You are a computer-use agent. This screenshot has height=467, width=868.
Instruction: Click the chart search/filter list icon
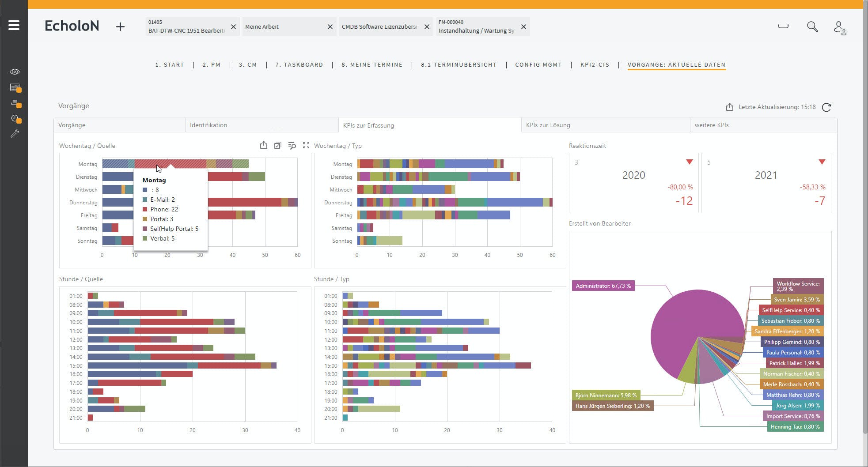coord(292,145)
